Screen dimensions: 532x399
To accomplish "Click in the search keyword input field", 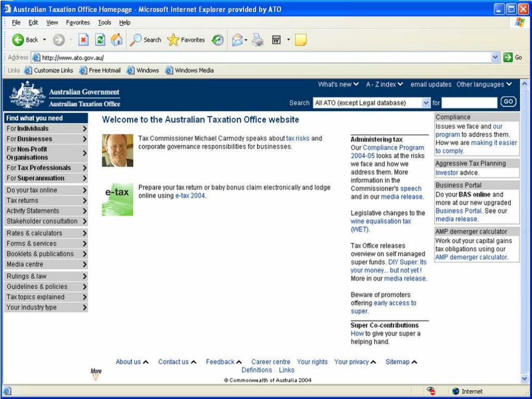I will click(469, 102).
